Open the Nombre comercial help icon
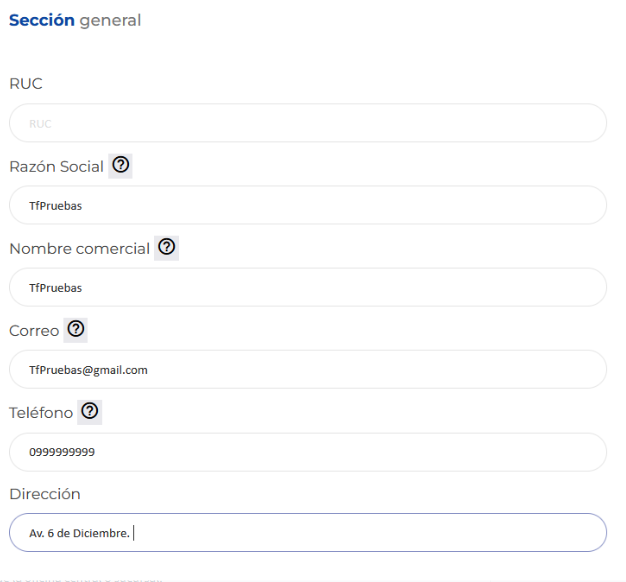 click(167, 248)
